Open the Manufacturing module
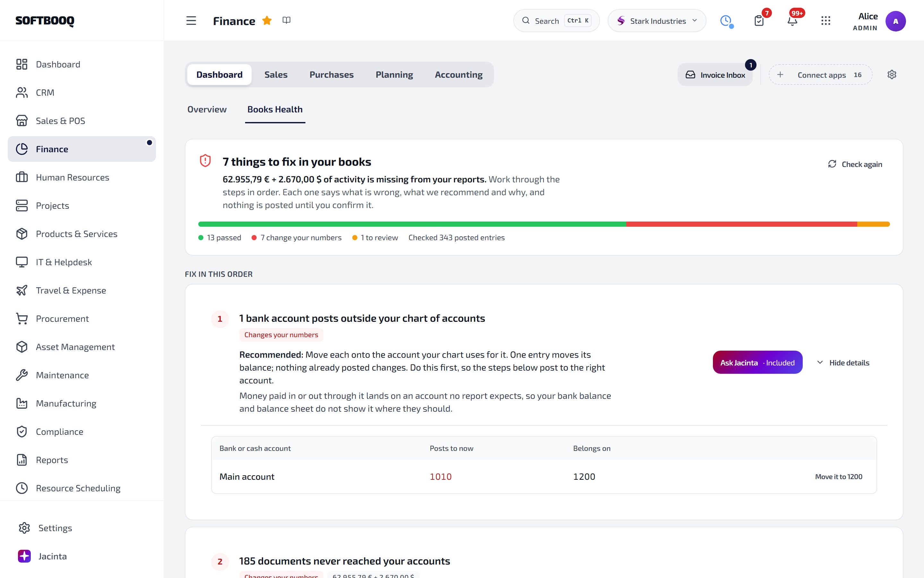 pos(82,403)
